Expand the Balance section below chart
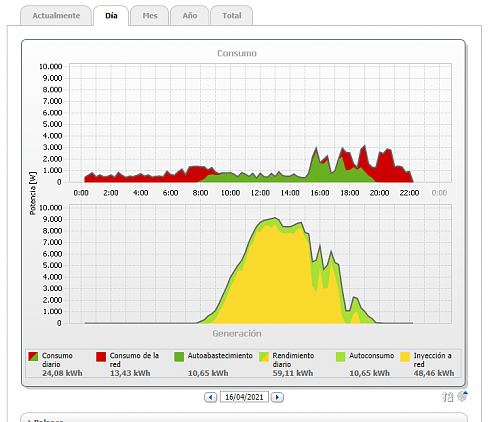The image size is (500, 422). point(48,420)
